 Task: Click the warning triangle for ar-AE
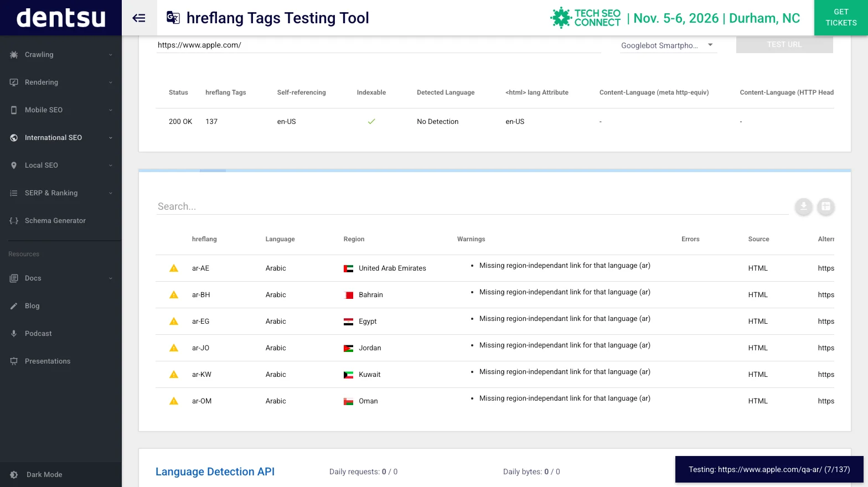(174, 268)
